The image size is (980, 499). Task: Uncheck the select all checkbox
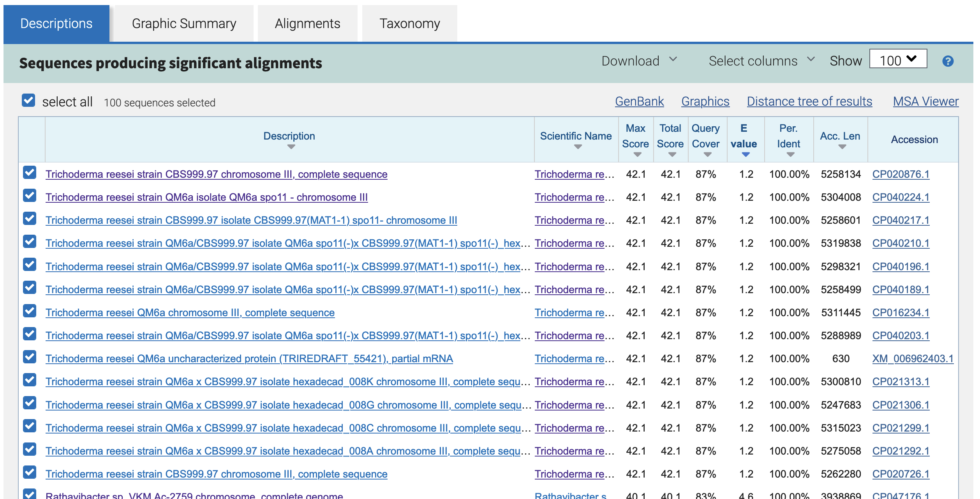point(29,101)
